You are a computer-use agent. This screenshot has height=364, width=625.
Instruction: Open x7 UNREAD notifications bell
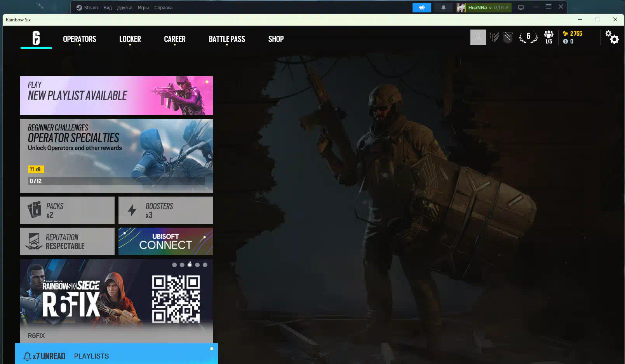(44, 356)
